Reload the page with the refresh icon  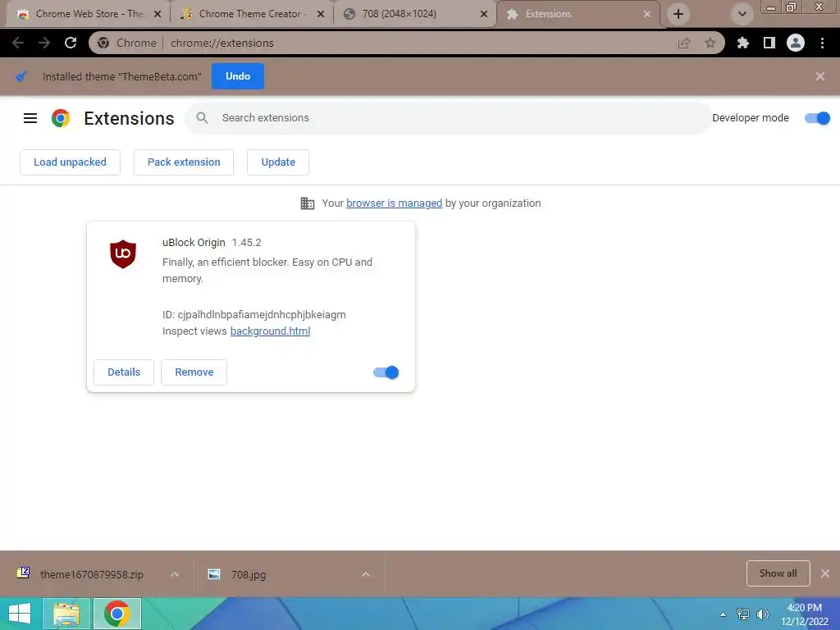pyautogui.click(x=71, y=43)
